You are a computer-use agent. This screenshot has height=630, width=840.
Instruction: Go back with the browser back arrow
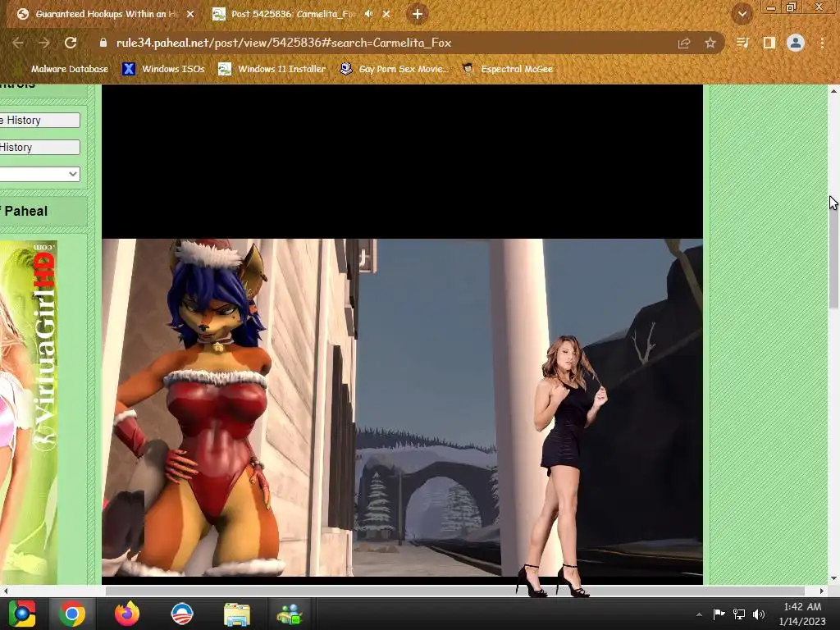click(18, 43)
